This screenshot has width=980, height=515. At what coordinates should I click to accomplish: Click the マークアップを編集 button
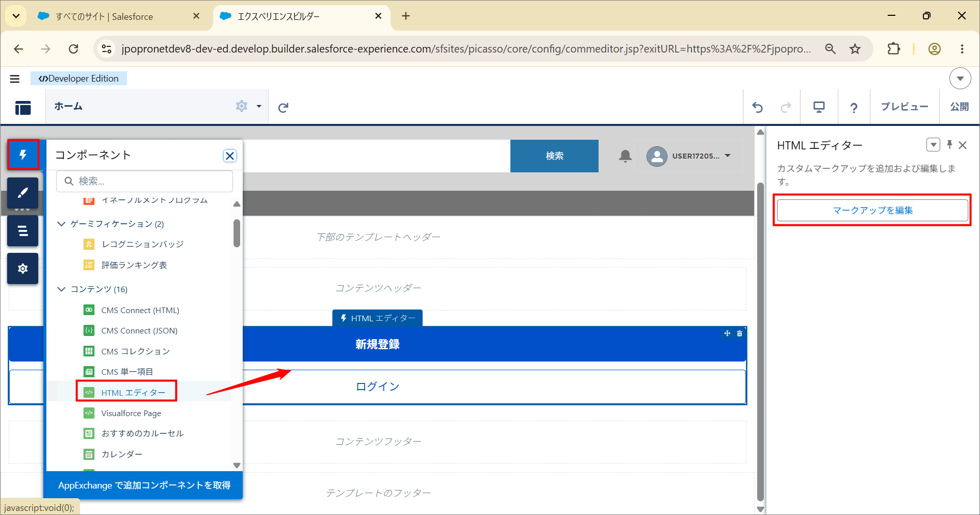point(872,210)
